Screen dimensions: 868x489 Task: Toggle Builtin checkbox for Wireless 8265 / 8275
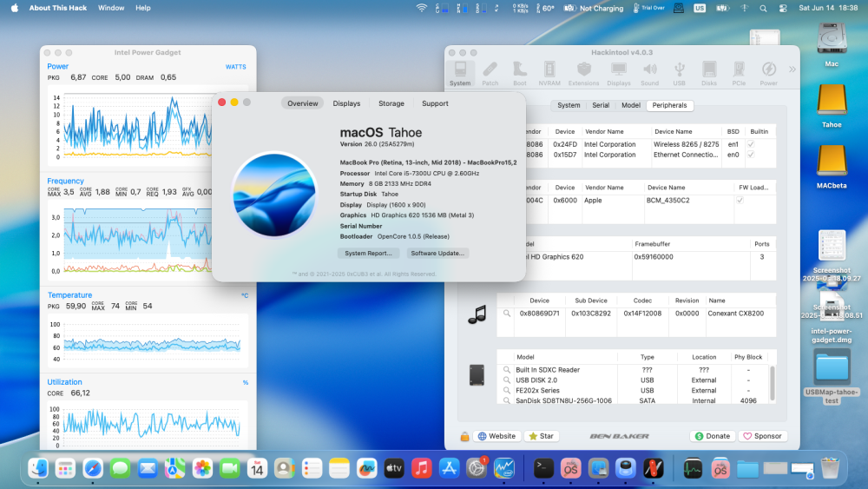pos(751,144)
